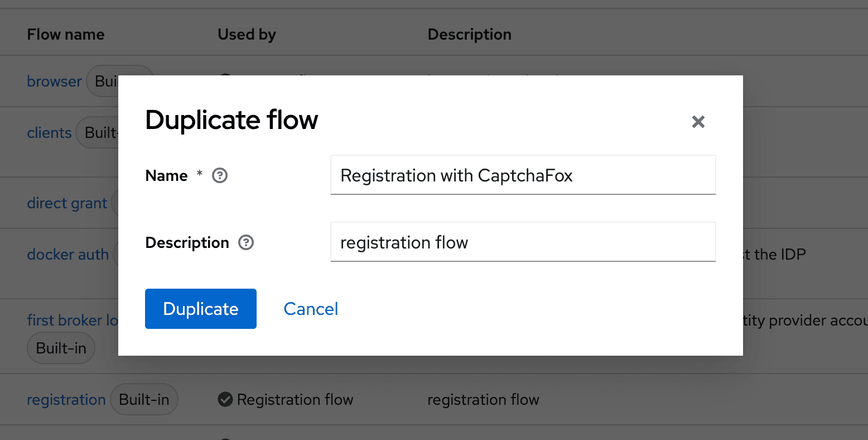The height and width of the screenshot is (440, 868).
Task: Close the Duplicate flow dialog
Action: coord(698,122)
